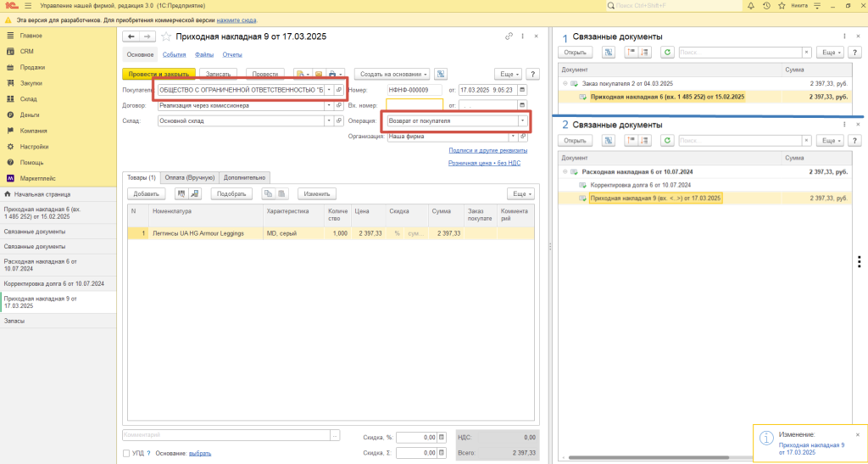This screenshot has width=868, height=464.
Task: Click search field in first related documents panel
Action: (740, 52)
